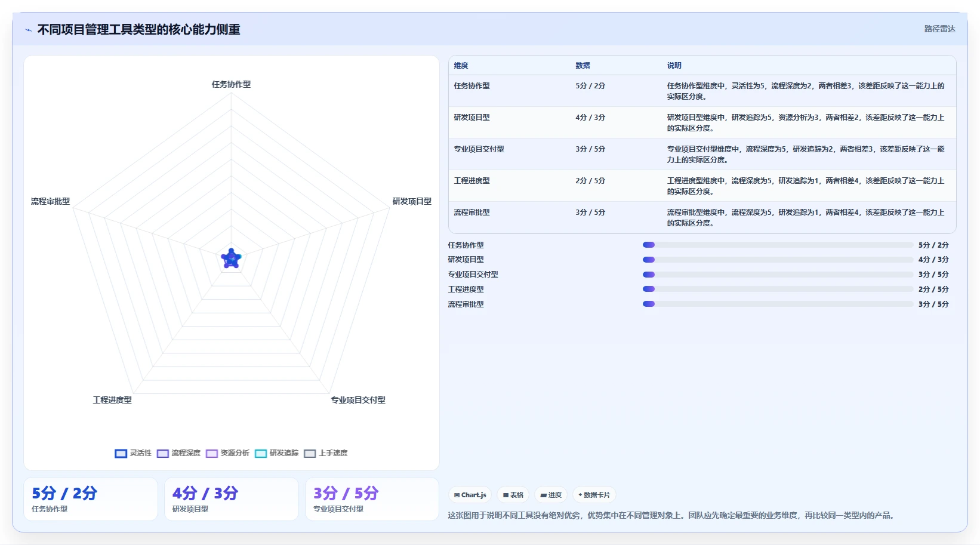Click the footer note starting with 这张图用于说明
The width and height of the screenshot is (980, 545).
pos(673,515)
